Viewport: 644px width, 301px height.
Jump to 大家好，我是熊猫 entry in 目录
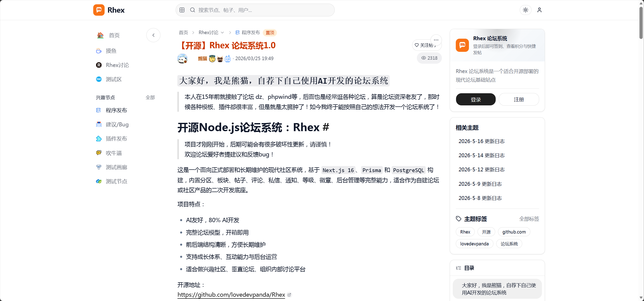coord(497,289)
